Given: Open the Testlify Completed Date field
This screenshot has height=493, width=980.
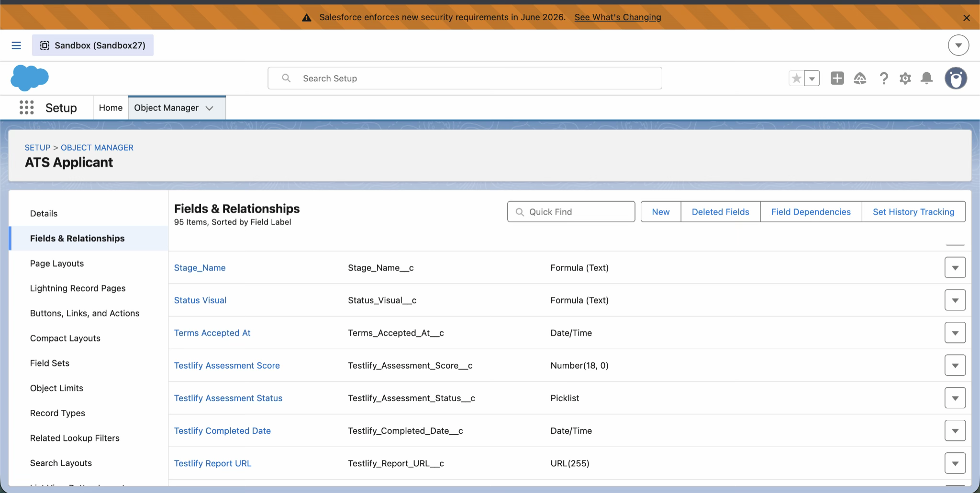Looking at the screenshot, I should (x=223, y=430).
